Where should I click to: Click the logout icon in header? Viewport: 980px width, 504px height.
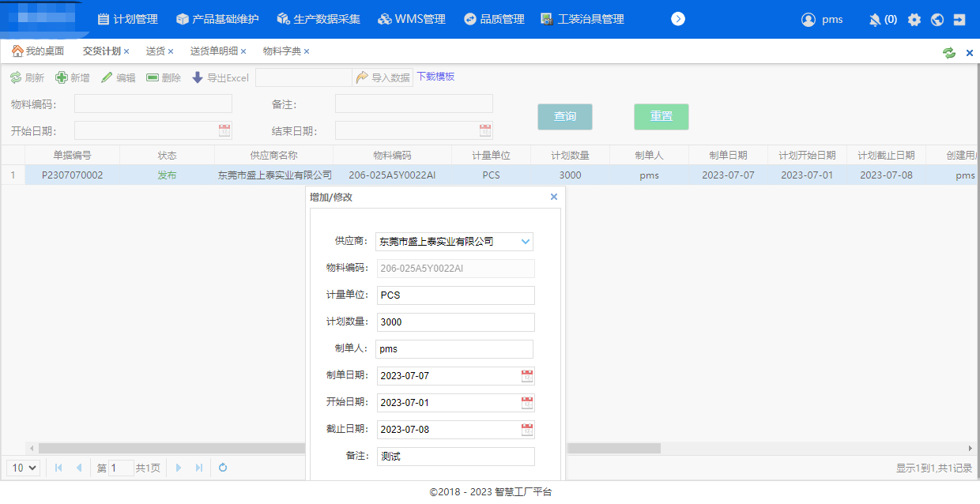pyautogui.click(x=959, y=20)
